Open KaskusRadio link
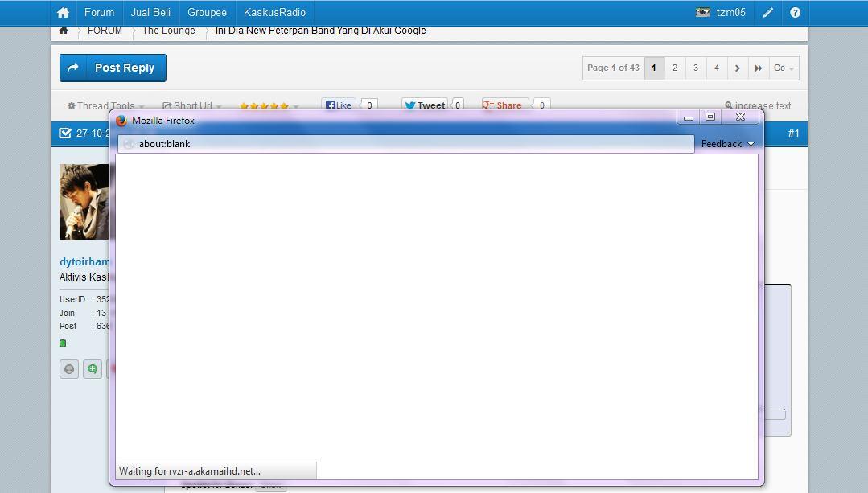The image size is (868, 493). pyautogui.click(x=274, y=12)
